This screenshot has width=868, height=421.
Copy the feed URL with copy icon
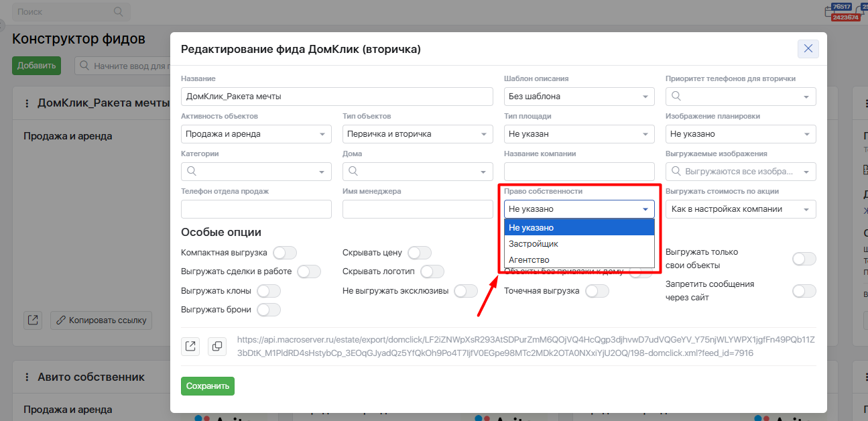click(x=217, y=346)
